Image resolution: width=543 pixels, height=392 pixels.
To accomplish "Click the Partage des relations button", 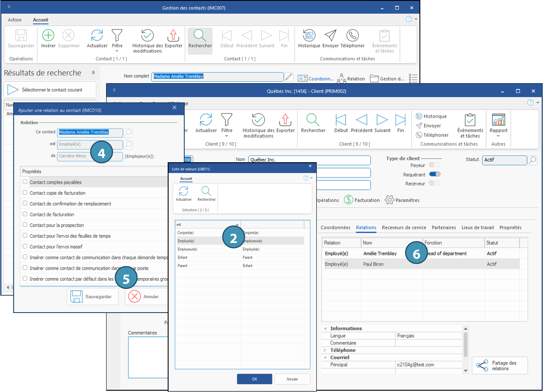I will click(500, 366).
